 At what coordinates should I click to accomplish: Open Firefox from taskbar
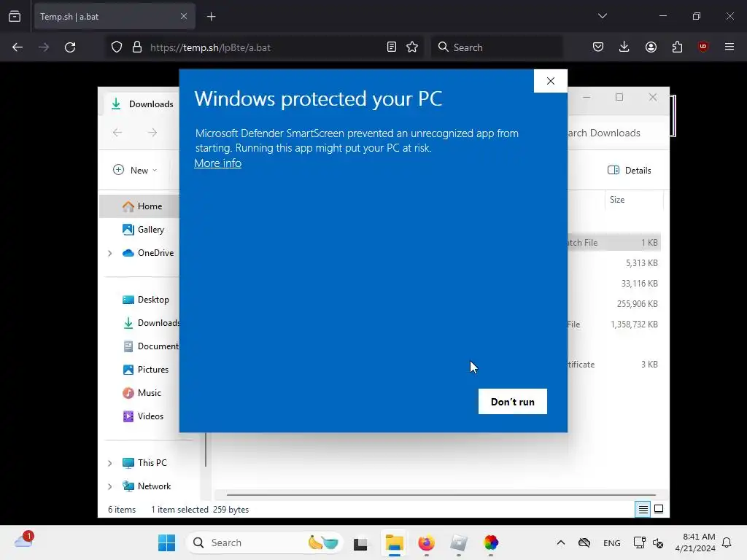[426, 542]
